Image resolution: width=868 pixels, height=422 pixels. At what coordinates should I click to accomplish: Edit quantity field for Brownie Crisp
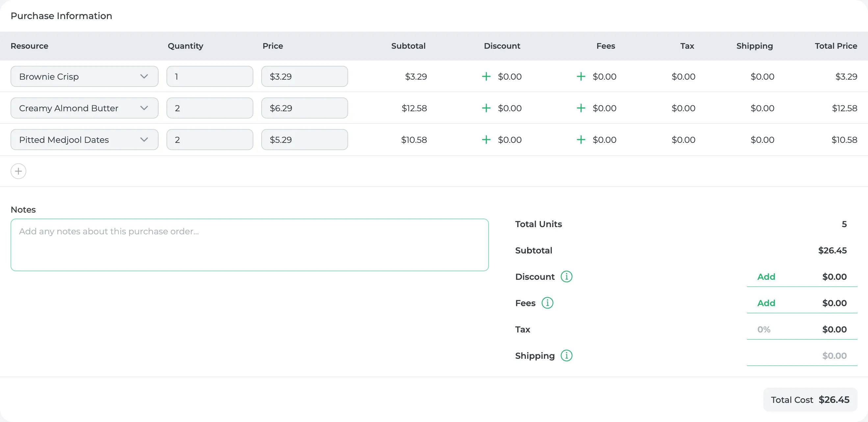pos(210,76)
